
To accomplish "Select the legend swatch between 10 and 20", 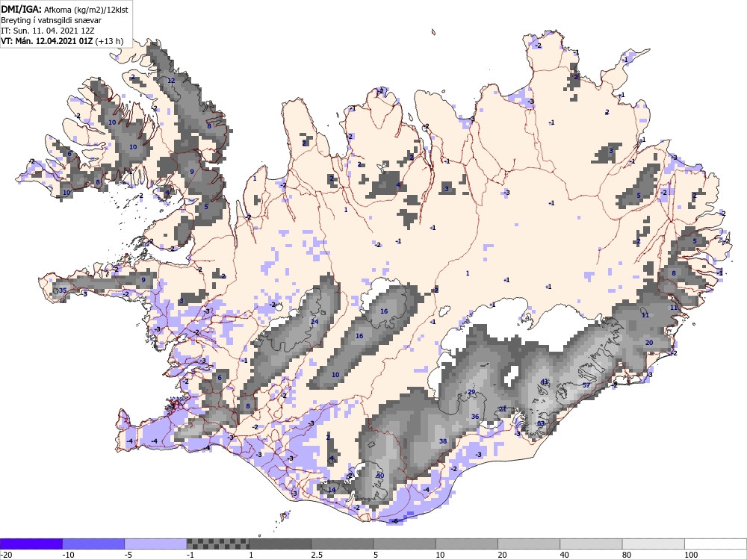I will pos(467,544).
